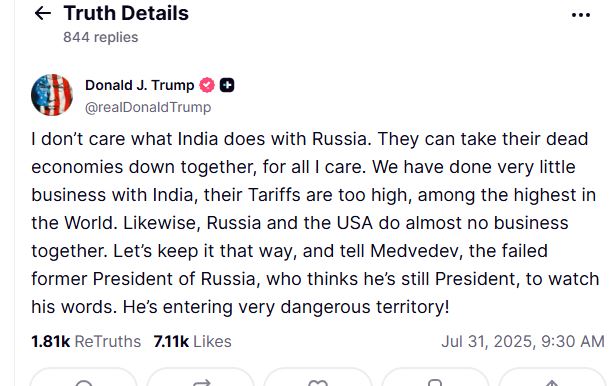
Task: Go back using the left arrow
Action: pos(43,14)
